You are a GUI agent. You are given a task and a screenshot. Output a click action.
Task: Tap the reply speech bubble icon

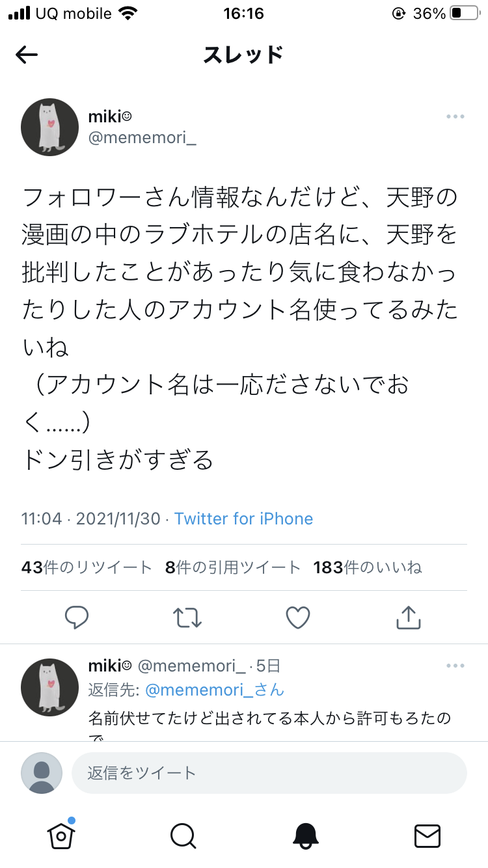click(77, 617)
